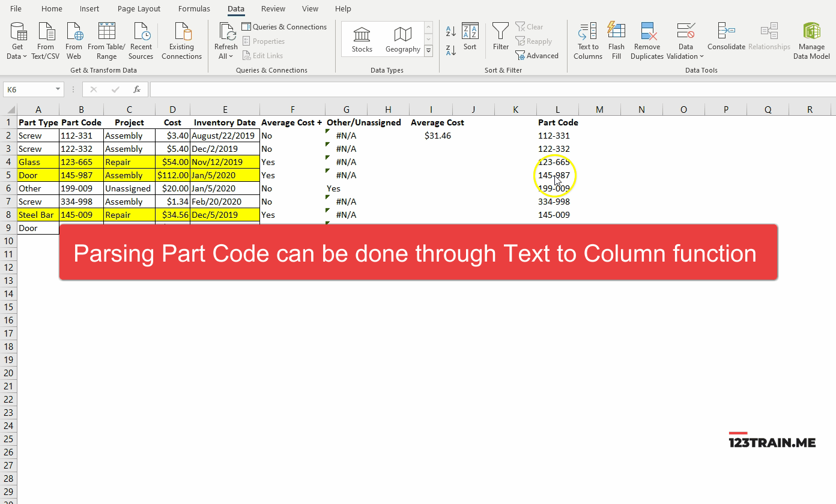Open the Sort dialog
The image size is (836, 504).
pyautogui.click(x=470, y=37)
